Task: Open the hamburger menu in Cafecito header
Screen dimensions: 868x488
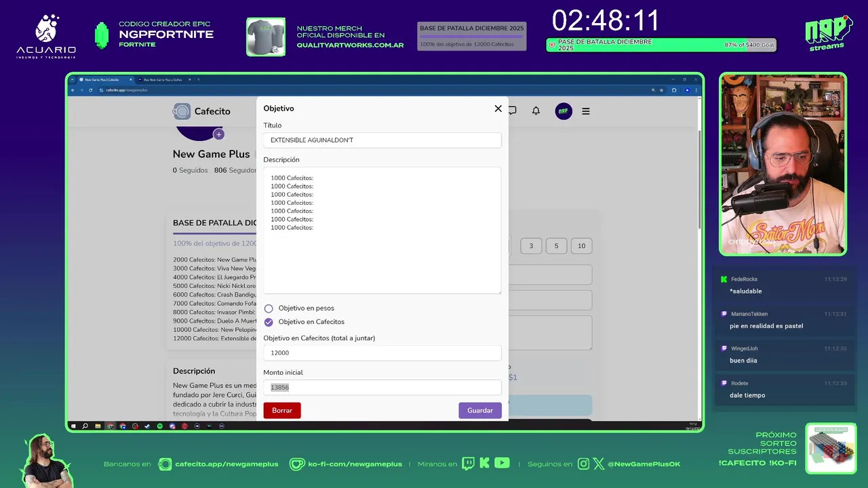Action: (x=586, y=111)
